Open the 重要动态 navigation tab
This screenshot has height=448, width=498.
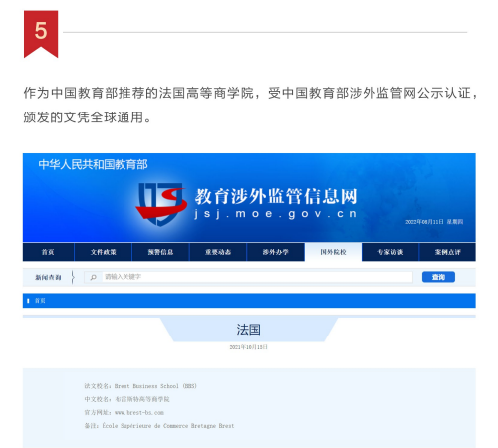pyautogui.click(x=218, y=252)
